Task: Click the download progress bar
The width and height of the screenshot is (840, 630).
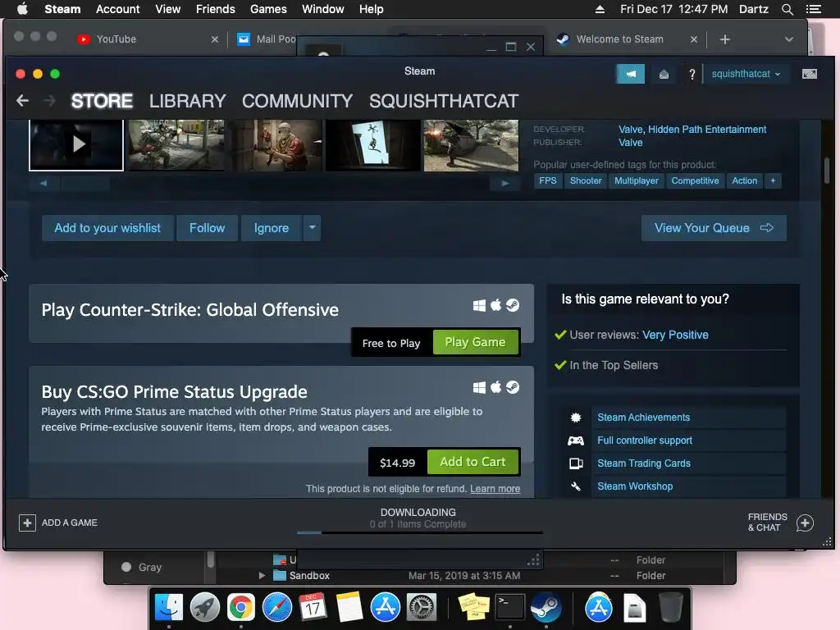Action: (x=419, y=532)
